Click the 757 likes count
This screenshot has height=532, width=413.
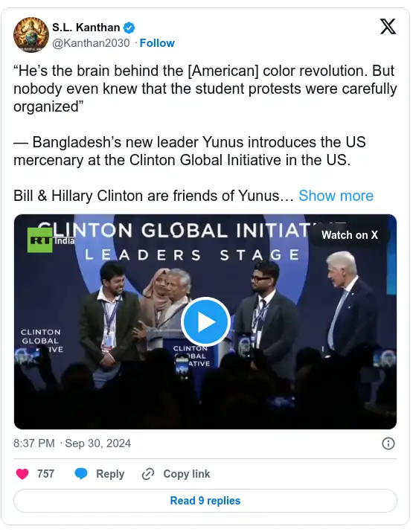pyautogui.click(x=46, y=474)
